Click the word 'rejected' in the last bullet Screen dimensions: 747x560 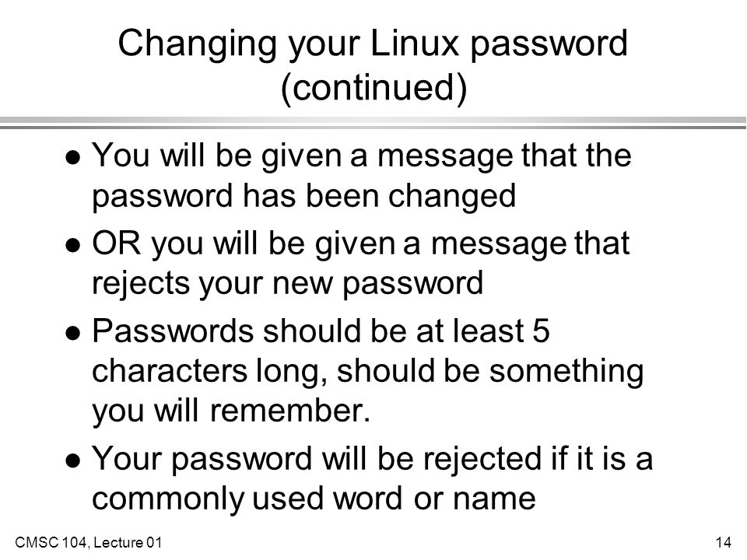(482, 460)
